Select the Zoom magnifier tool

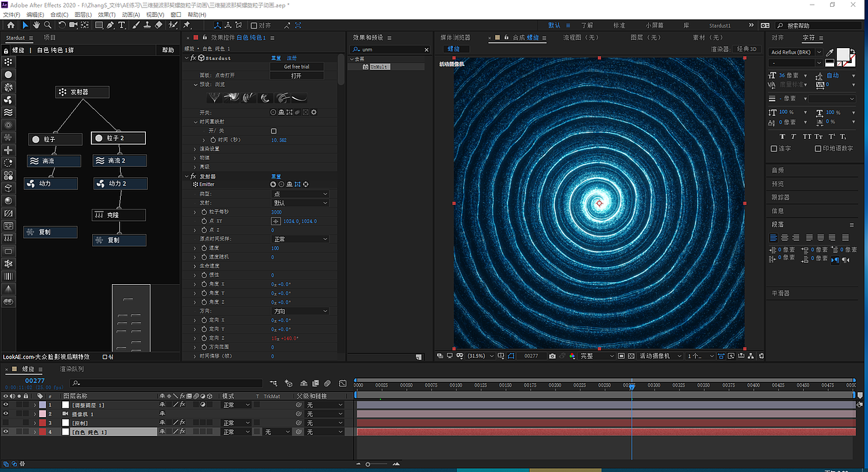47,25
